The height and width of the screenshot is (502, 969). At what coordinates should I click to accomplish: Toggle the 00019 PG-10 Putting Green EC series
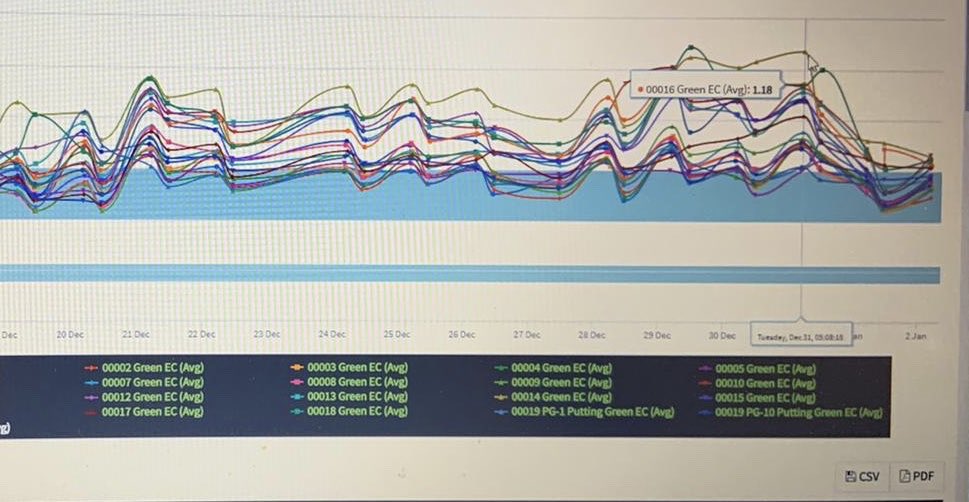coord(791,412)
